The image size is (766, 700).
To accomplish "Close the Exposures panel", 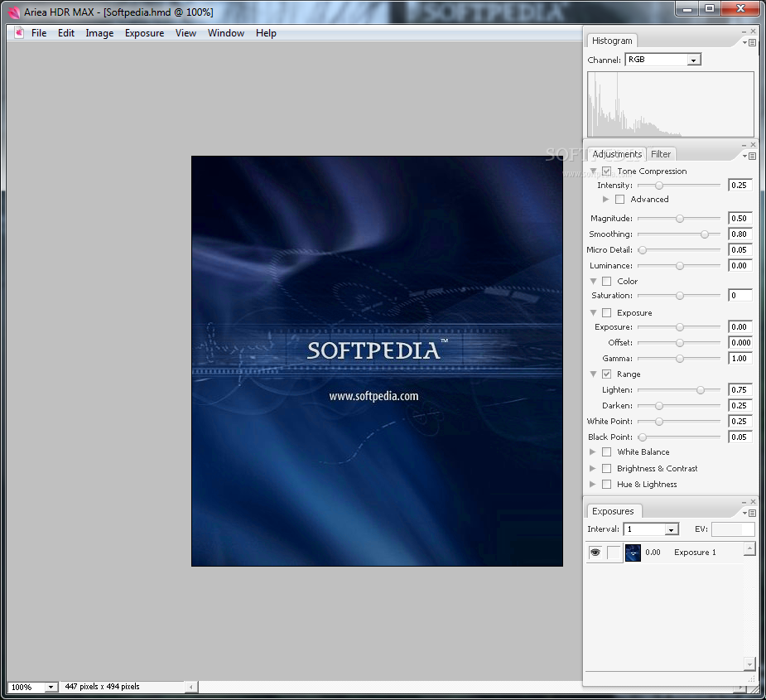I will tap(754, 502).
